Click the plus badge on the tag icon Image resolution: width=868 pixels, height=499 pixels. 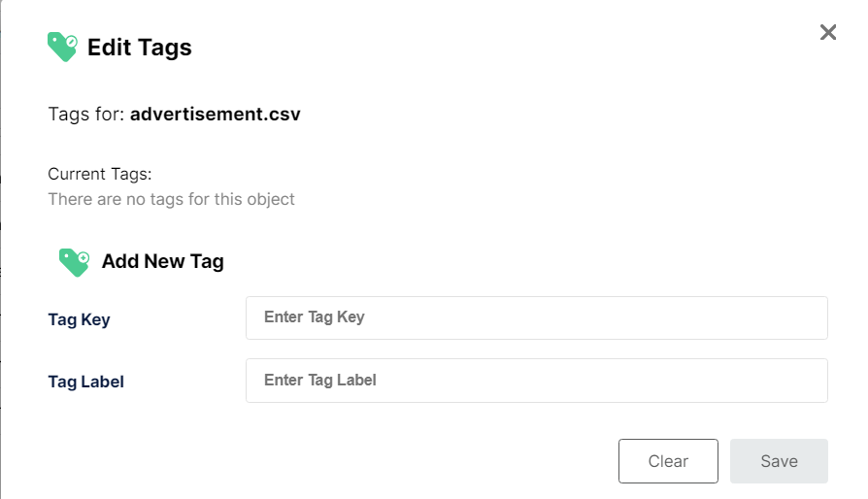[x=83, y=259]
